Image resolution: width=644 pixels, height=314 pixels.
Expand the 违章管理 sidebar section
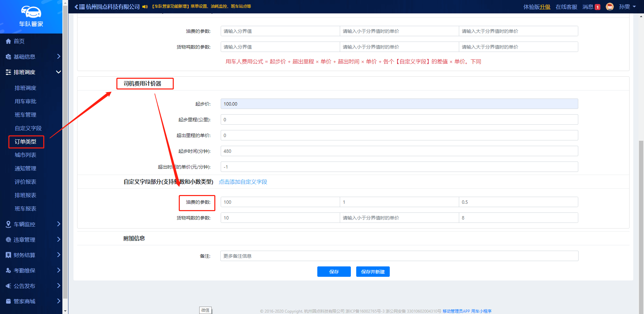tap(58, 239)
